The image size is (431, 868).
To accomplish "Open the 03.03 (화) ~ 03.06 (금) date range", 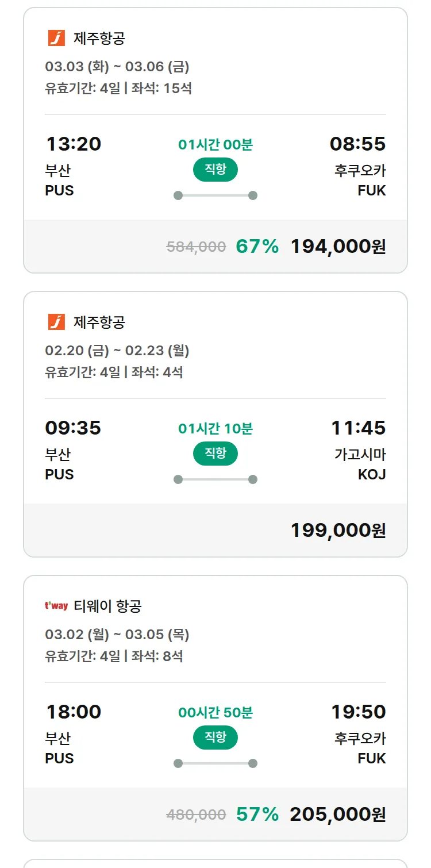I will coord(117,67).
